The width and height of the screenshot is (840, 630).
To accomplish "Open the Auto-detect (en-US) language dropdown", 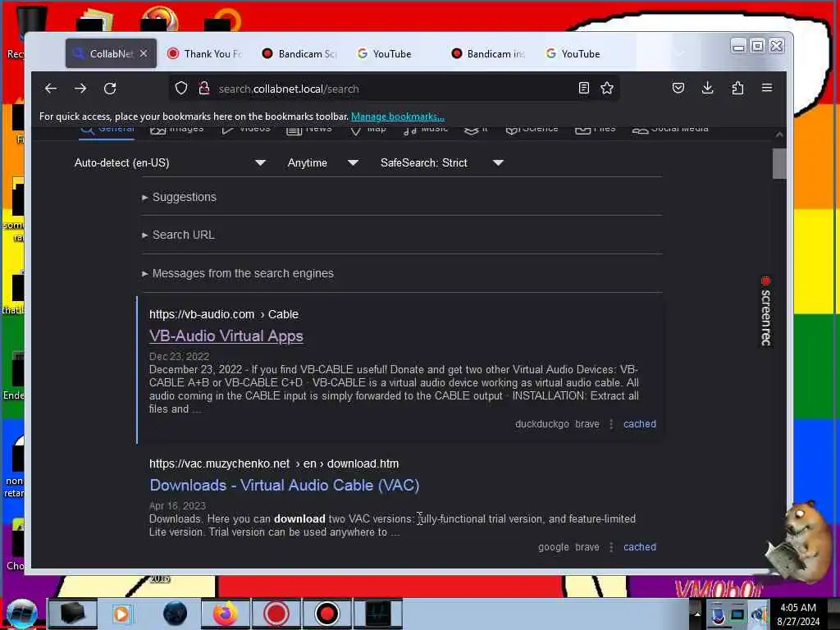I will point(171,163).
